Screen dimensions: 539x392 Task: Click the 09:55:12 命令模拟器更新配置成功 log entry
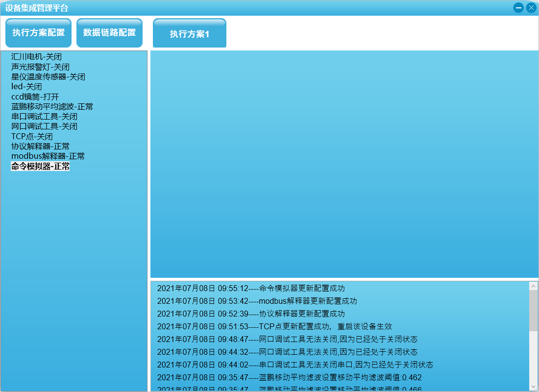pyautogui.click(x=251, y=288)
